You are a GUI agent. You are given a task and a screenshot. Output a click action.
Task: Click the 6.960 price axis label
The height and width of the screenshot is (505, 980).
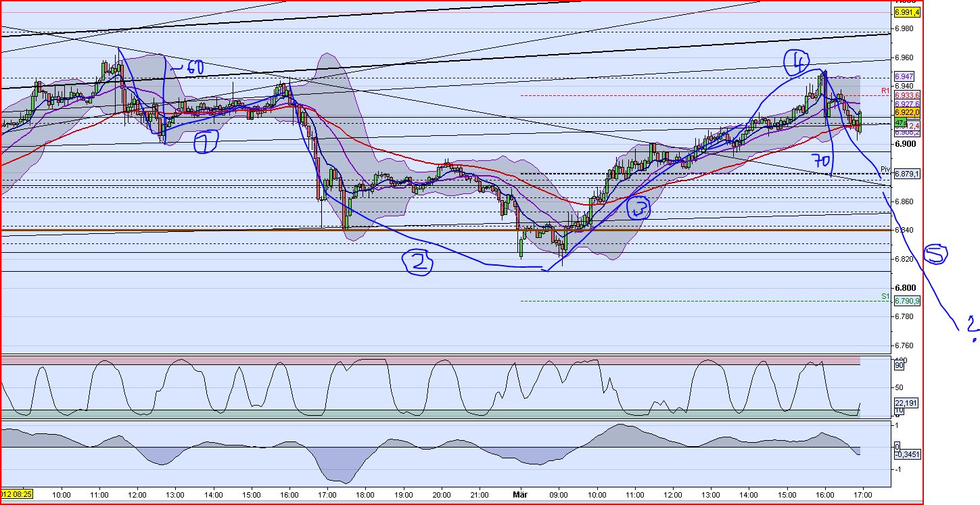pyautogui.click(x=904, y=57)
